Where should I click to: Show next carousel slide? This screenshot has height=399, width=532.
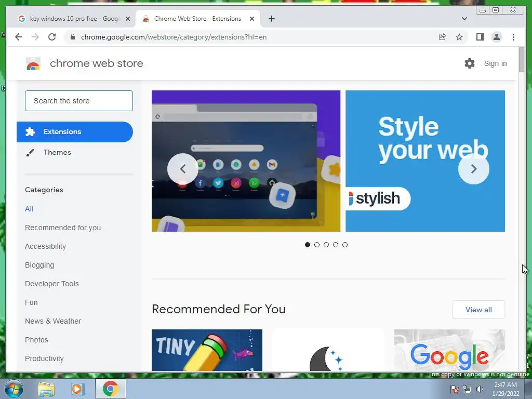(474, 169)
